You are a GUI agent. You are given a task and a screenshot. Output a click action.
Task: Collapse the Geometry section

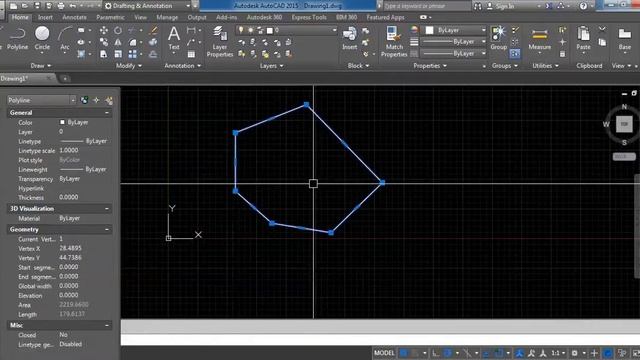click(107, 230)
